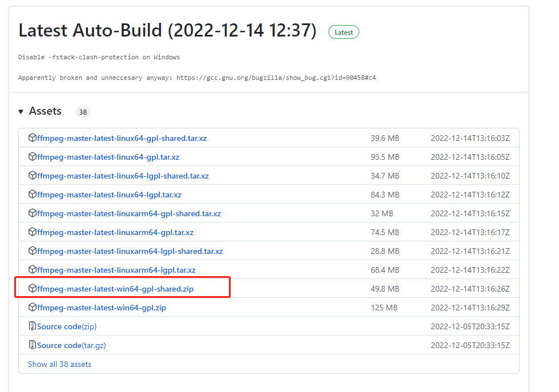The height and width of the screenshot is (392, 559).
Task: Click timestamp 2022-12-14T13:16:10Z
Action: pyautogui.click(x=470, y=176)
